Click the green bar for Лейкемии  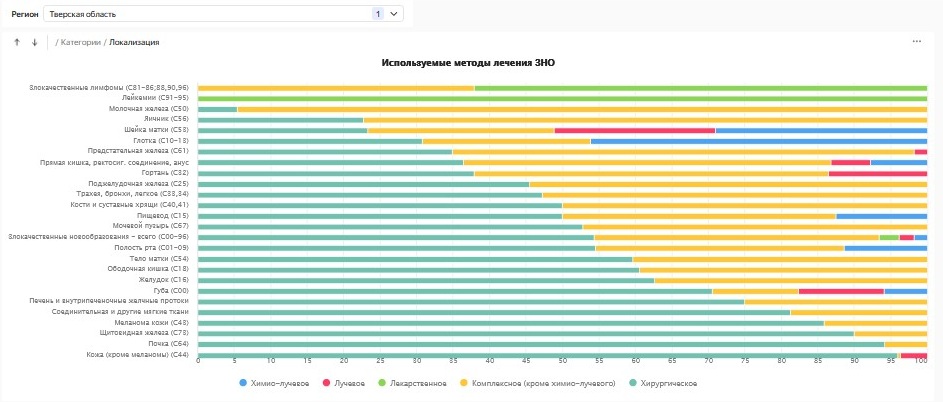click(x=562, y=98)
